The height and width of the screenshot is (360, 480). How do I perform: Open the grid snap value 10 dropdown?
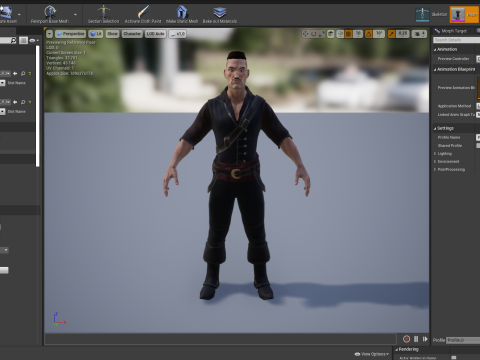358,34
